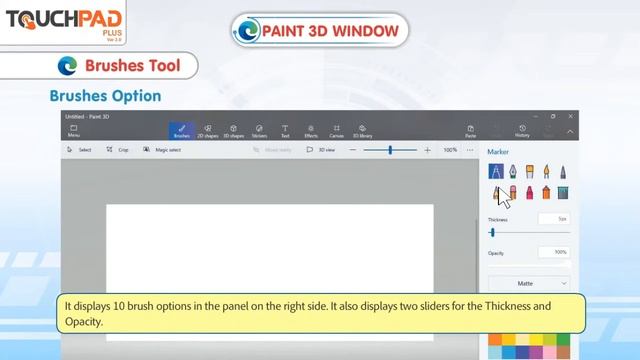Minimize the Paint 3D window
Image resolution: width=640 pixels, height=360 pixels.
(x=535, y=116)
